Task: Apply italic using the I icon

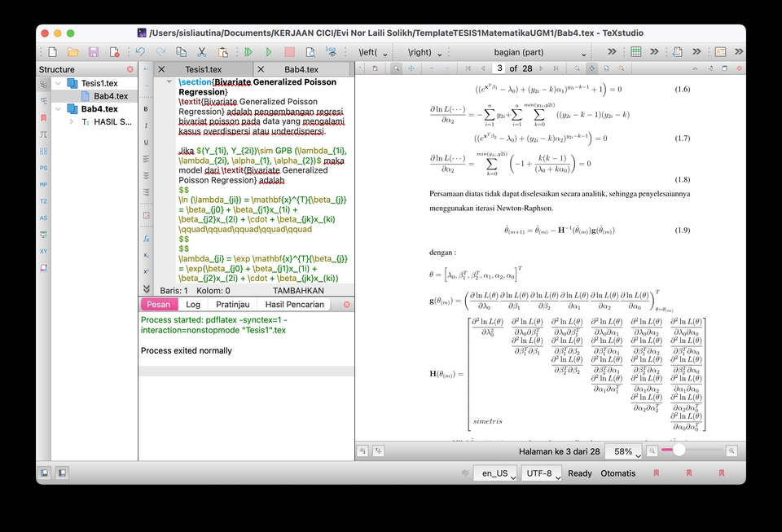Action: coord(146,125)
